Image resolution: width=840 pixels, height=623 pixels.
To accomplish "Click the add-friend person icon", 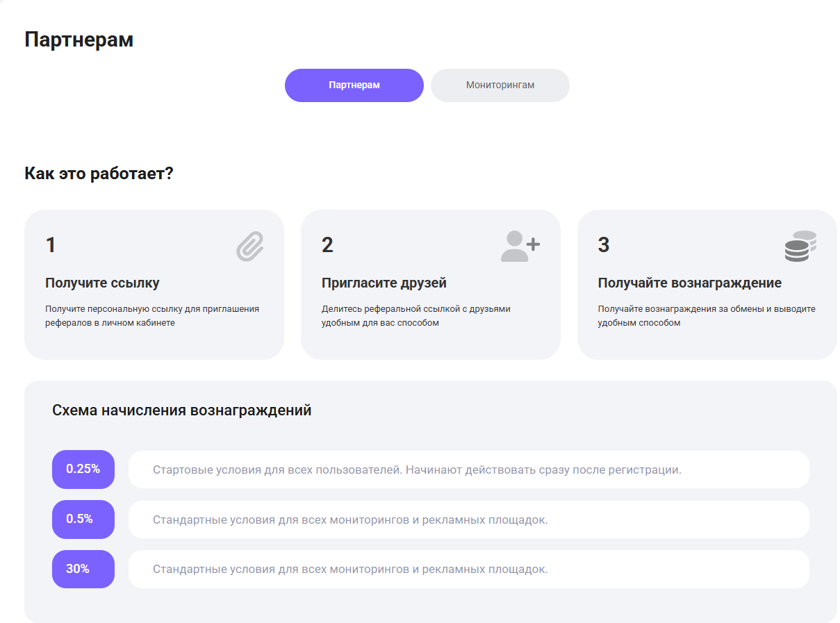I will click(520, 246).
